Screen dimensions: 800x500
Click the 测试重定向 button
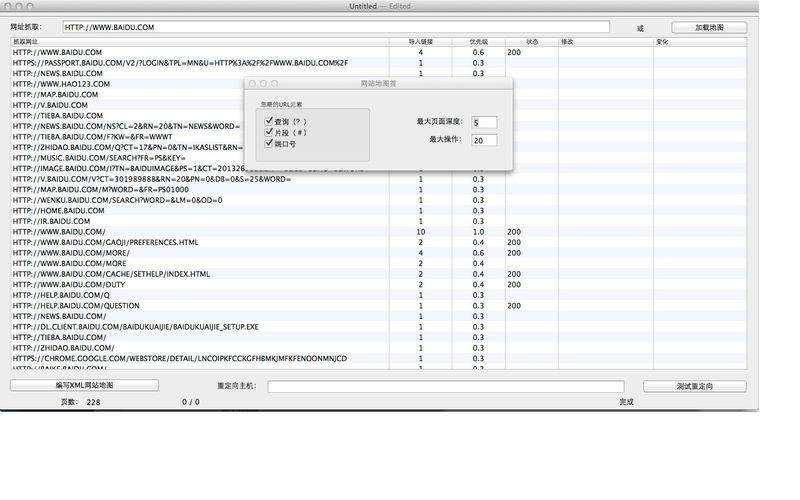tap(694, 386)
